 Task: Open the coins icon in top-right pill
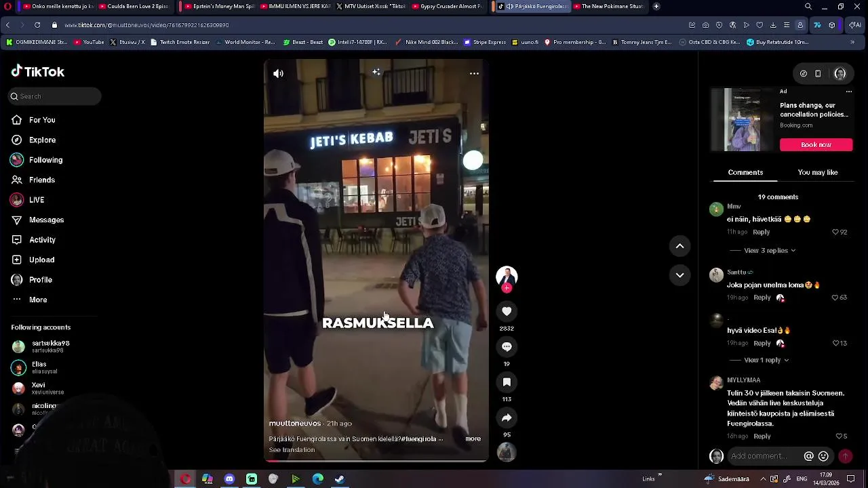point(804,74)
